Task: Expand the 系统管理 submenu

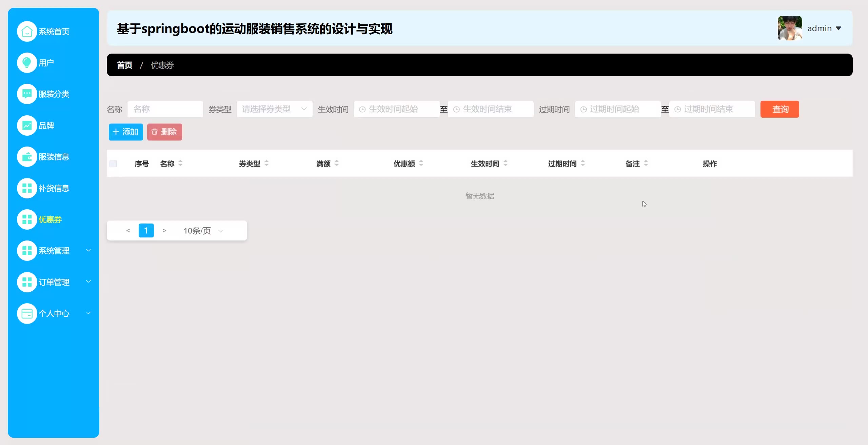Action: pyautogui.click(x=54, y=251)
